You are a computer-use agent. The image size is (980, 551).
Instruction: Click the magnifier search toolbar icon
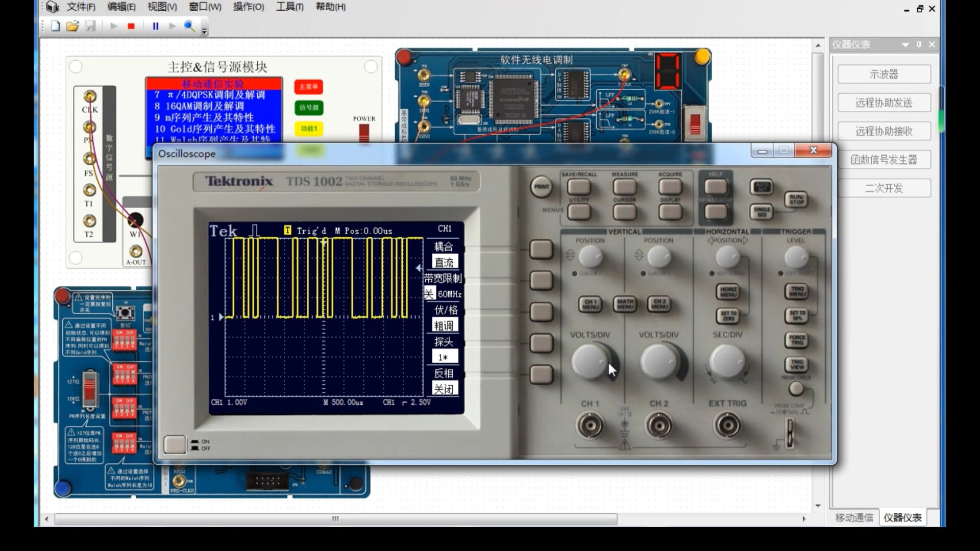point(189,26)
